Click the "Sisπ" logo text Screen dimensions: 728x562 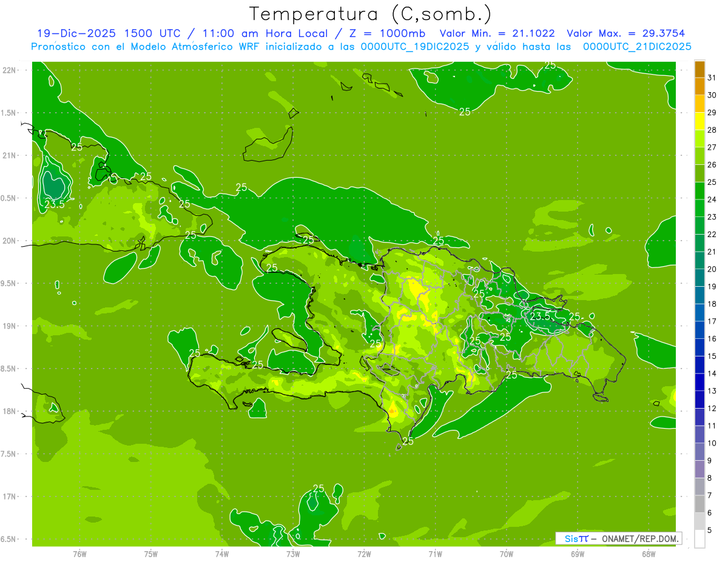576,538
